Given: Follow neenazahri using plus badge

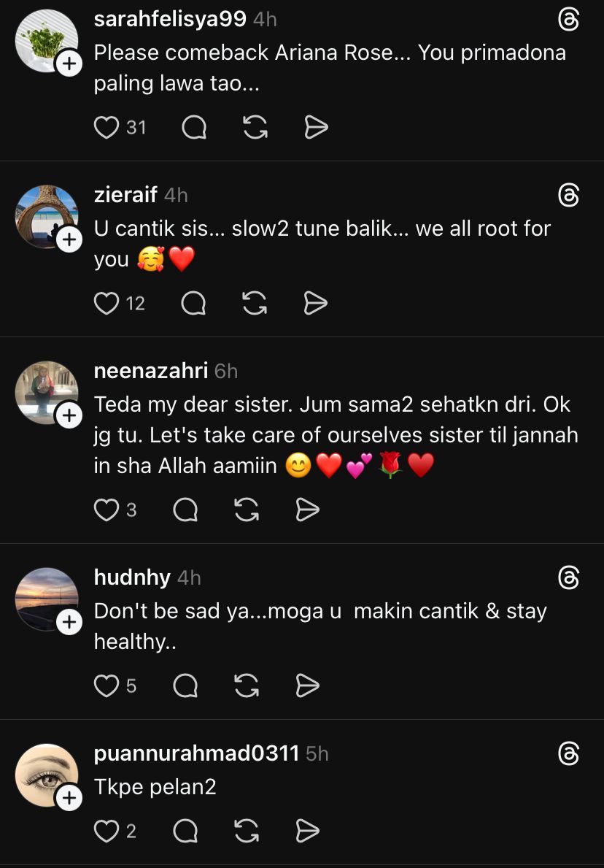Looking at the screenshot, I should (x=69, y=416).
